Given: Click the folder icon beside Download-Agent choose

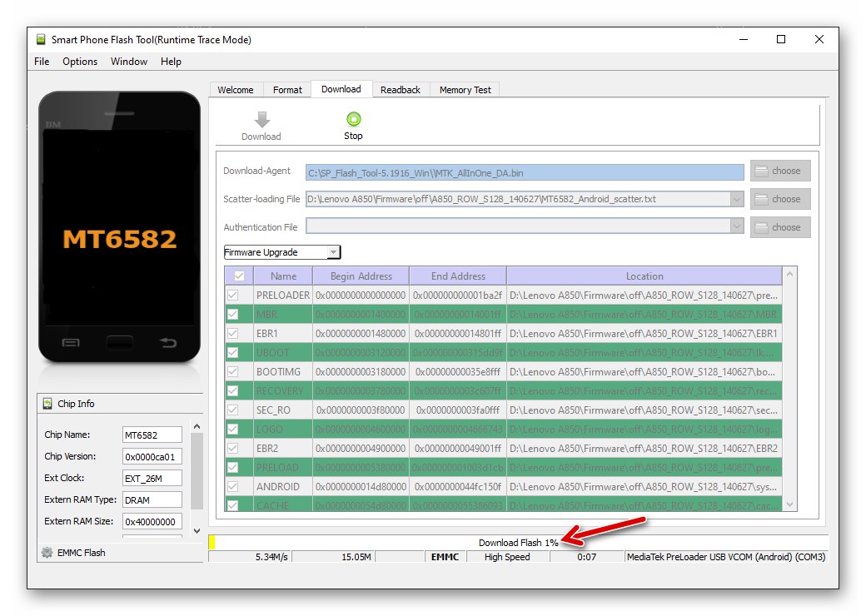Looking at the screenshot, I should coord(761,171).
